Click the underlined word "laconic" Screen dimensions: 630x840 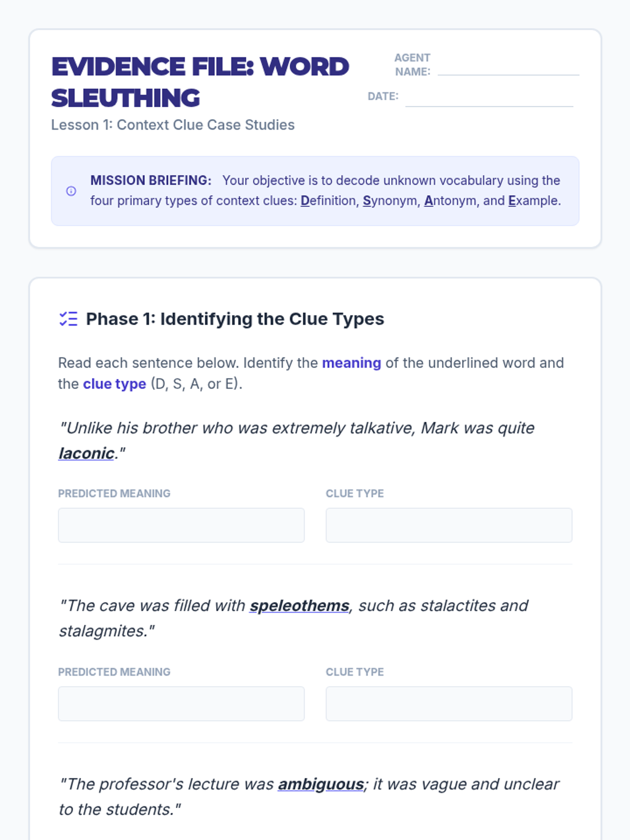tap(87, 453)
